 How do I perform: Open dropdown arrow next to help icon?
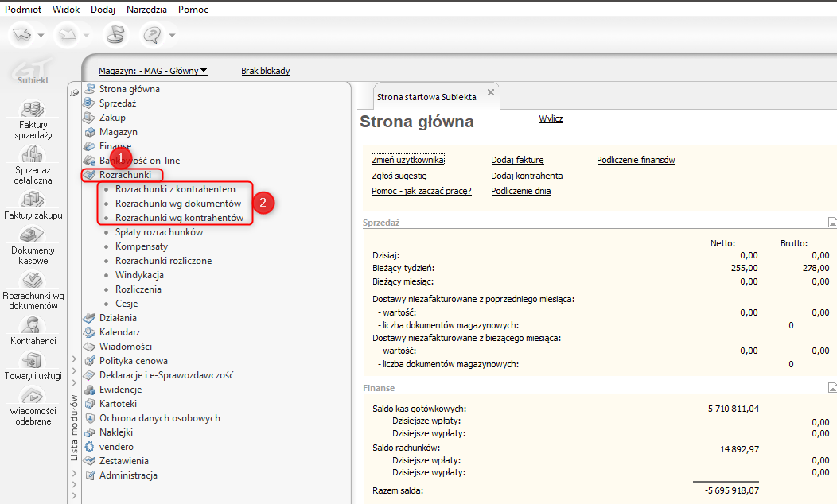[x=172, y=36]
